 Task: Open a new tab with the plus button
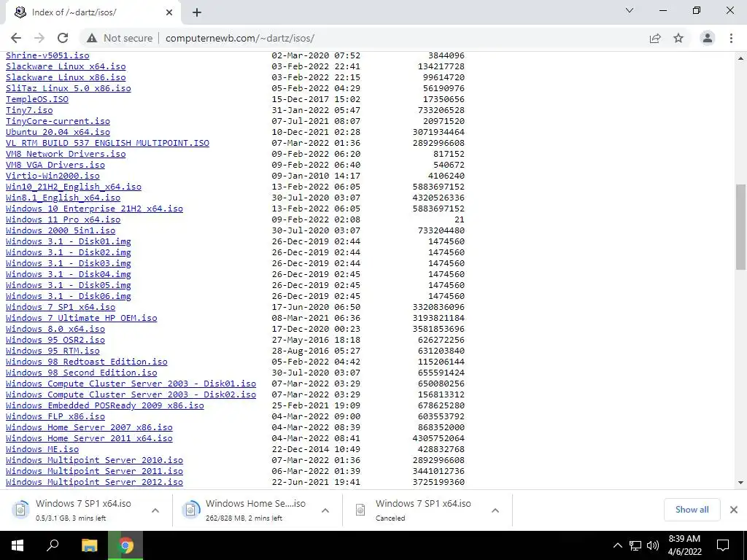[x=197, y=12]
